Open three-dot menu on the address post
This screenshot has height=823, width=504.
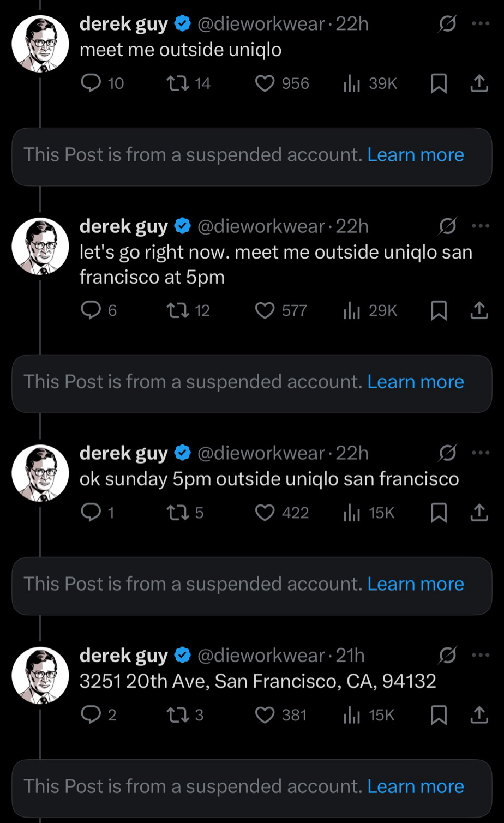click(481, 655)
